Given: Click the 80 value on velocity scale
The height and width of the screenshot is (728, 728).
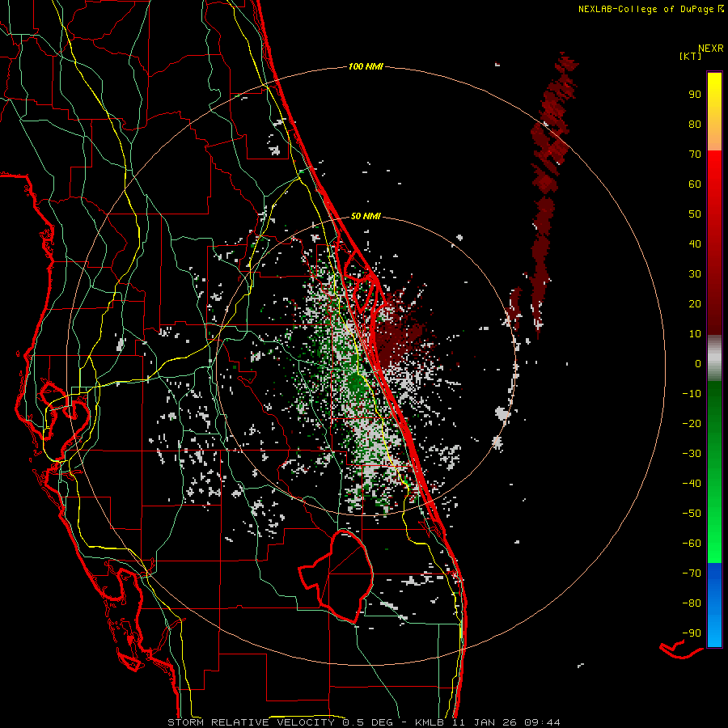Looking at the screenshot, I should (x=695, y=124).
